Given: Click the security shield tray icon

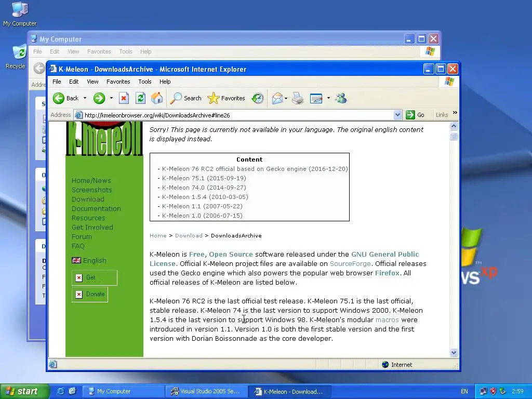Looking at the screenshot, I should tap(494, 391).
